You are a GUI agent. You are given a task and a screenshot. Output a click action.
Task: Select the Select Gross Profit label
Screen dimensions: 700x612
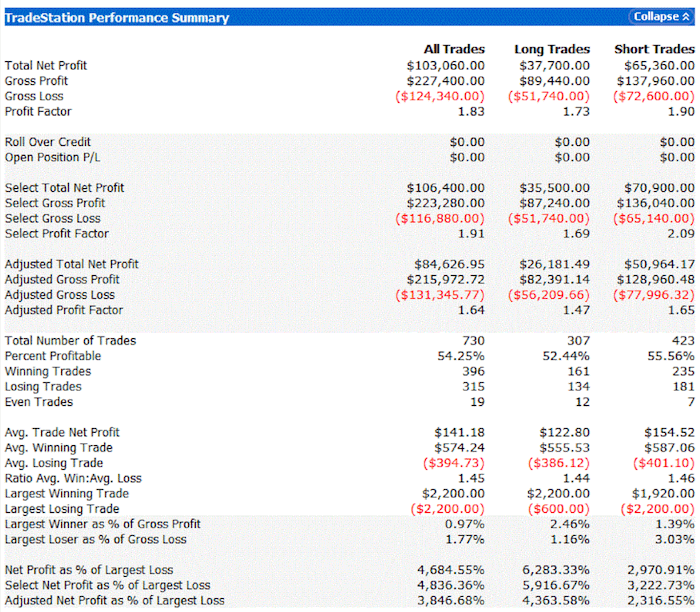click(x=55, y=203)
